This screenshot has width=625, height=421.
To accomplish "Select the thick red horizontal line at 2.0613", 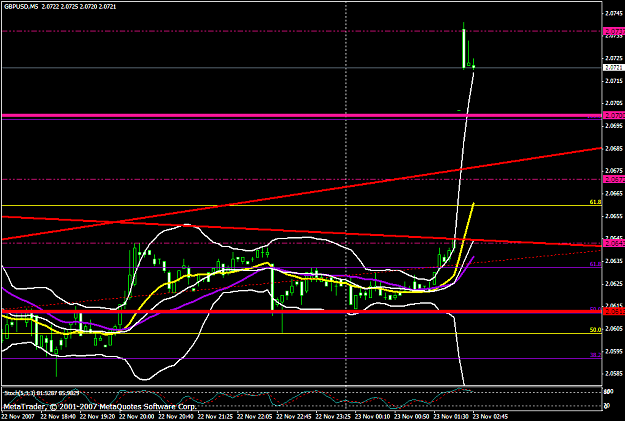I will point(302,311).
